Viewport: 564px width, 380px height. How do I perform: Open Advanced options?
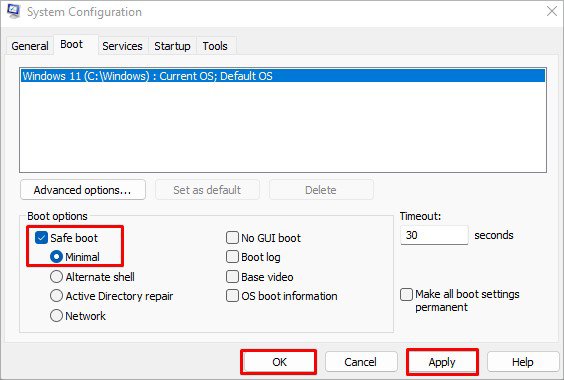(x=83, y=190)
